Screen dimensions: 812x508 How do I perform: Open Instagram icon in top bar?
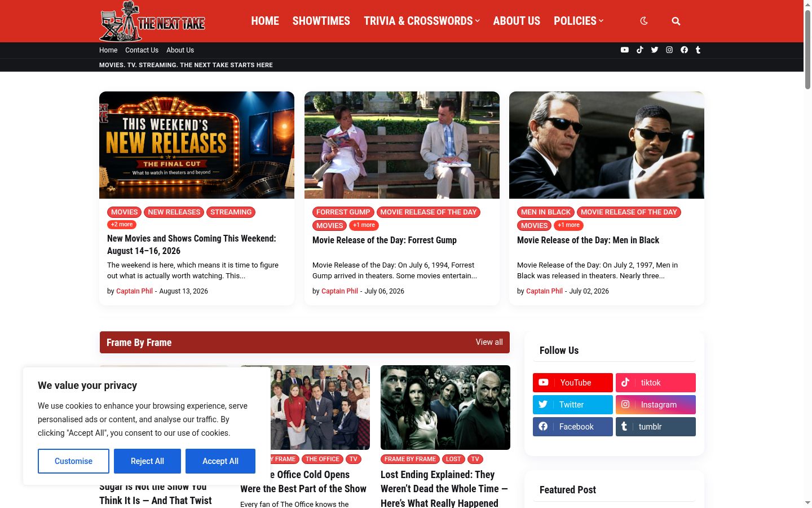(669, 50)
